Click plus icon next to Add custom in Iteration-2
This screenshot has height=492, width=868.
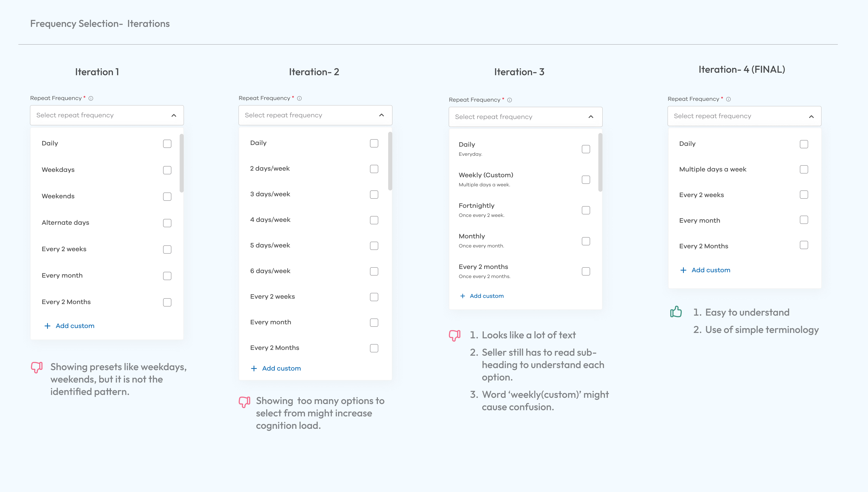(254, 369)
